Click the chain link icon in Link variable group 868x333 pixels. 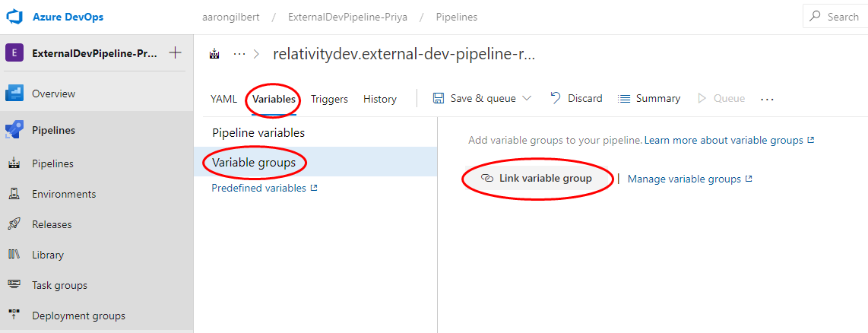[x=486, y=179]
